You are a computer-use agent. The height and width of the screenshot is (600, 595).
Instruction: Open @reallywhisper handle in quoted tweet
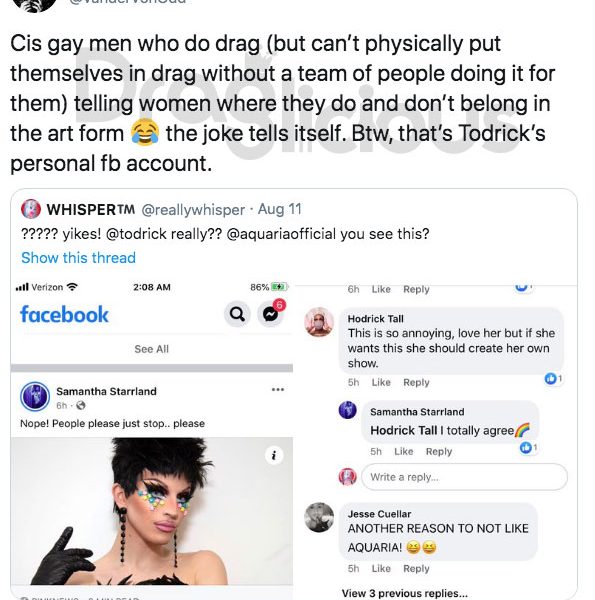[x=193, y=210]
